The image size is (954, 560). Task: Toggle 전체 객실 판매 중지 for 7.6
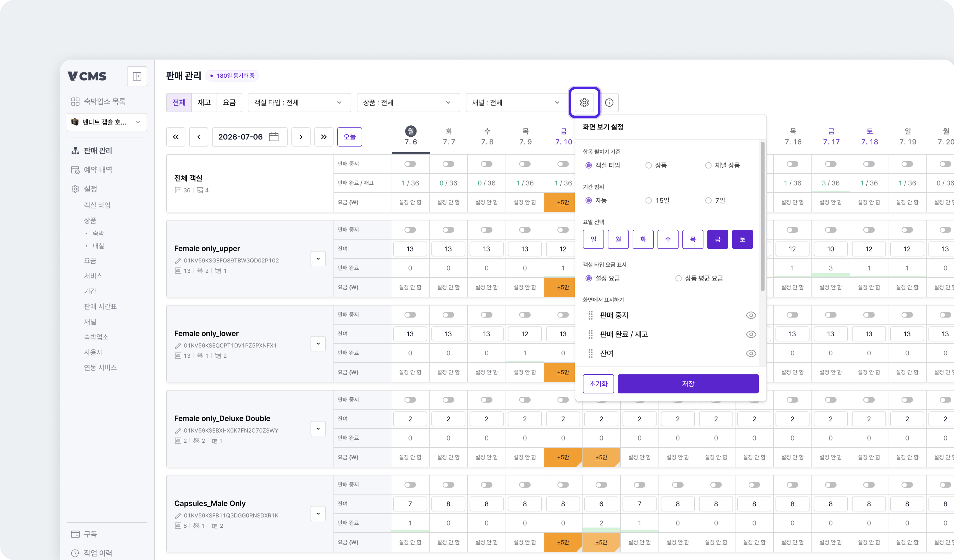click(x=410, y=164)
